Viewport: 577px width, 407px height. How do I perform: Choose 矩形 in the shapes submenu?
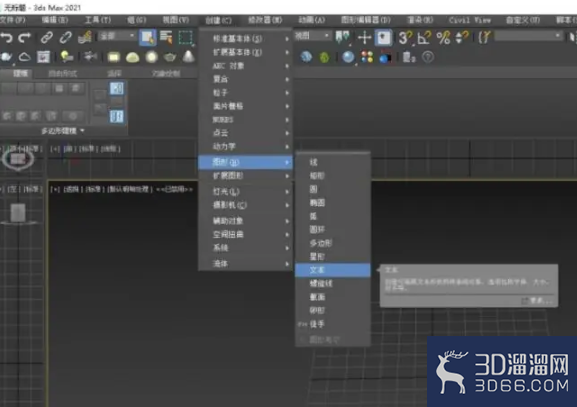[332, 176]
